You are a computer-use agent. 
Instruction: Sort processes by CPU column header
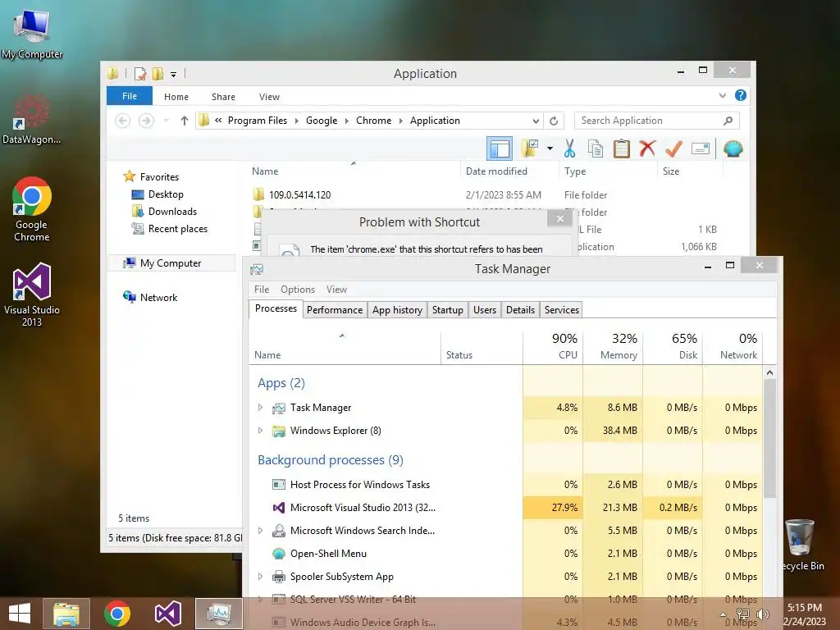[553, 347]
